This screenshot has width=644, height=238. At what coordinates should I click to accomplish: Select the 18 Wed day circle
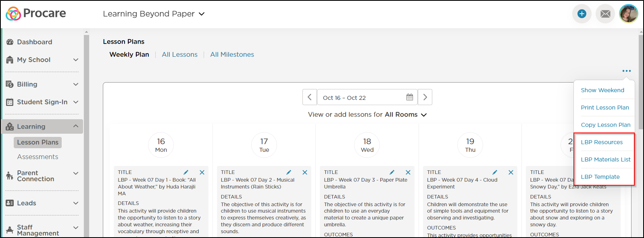(x=367, y=145)
